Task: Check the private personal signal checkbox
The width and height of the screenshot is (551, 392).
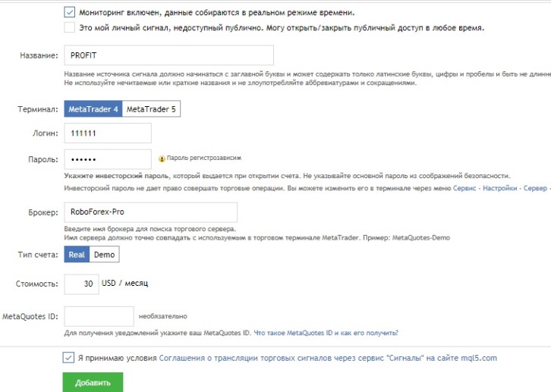Action: point(70,28)
